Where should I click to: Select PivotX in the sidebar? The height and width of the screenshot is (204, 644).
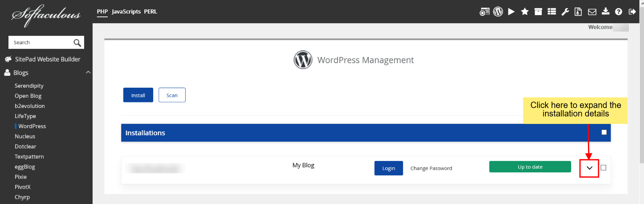[23, 187]
